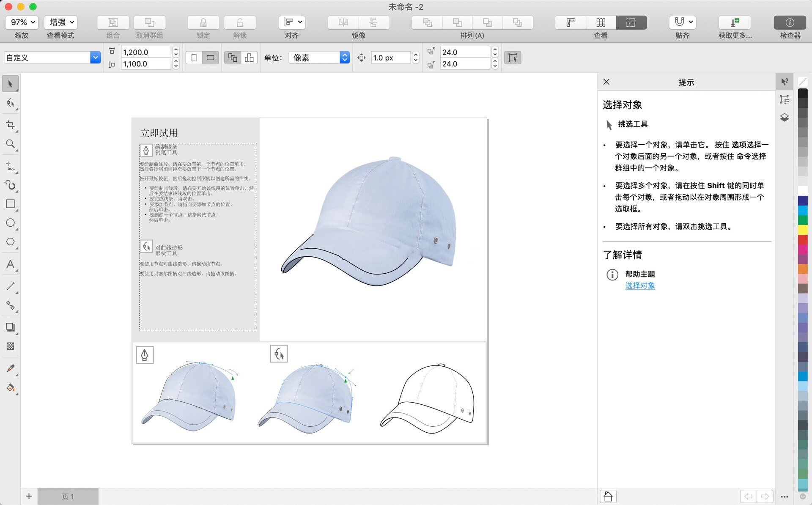812x505 pixels.
Task: Select the Text tool
Action: (x=11, y=265)
